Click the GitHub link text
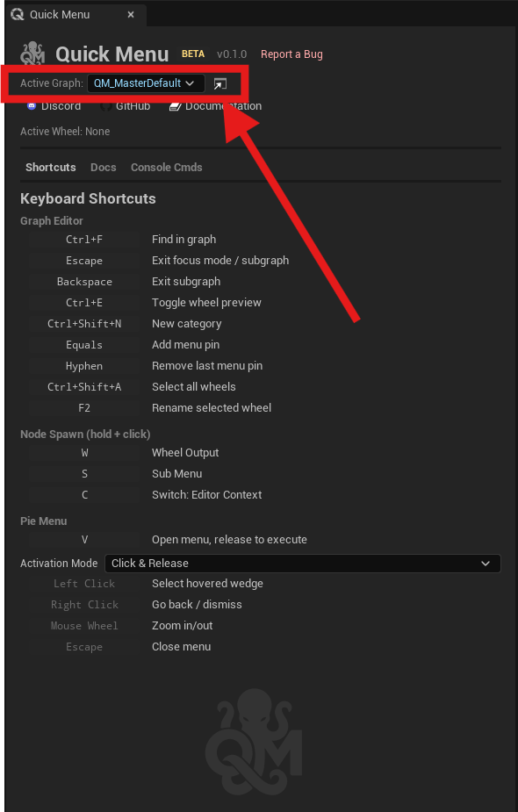Viewport: 518px width, 812px height. click(133, 105)
